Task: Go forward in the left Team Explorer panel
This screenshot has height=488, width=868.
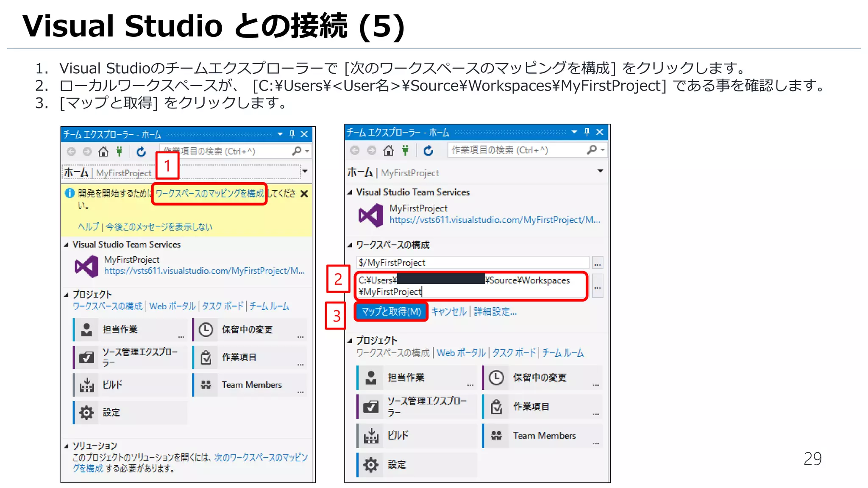Action: click(87, 151)
